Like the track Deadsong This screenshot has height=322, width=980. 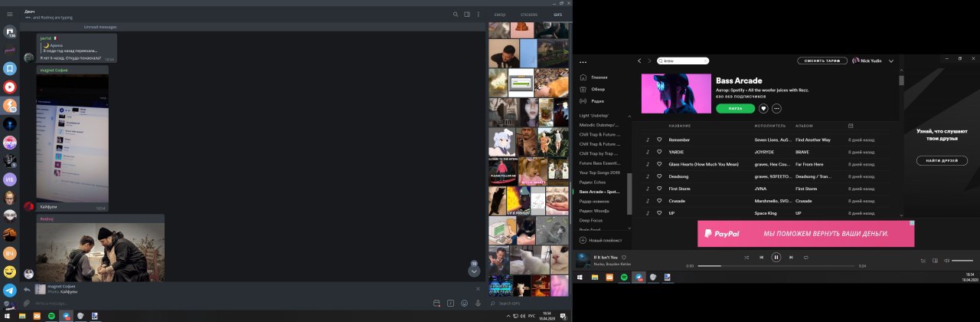pos(658,176)
